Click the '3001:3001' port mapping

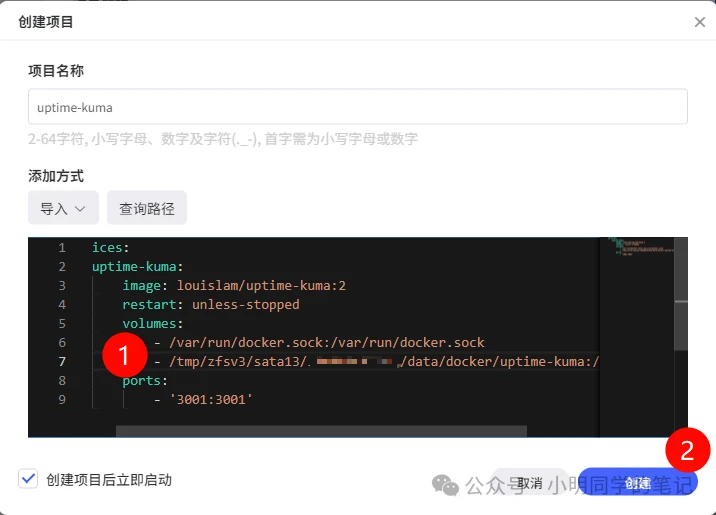coord(211,399)
